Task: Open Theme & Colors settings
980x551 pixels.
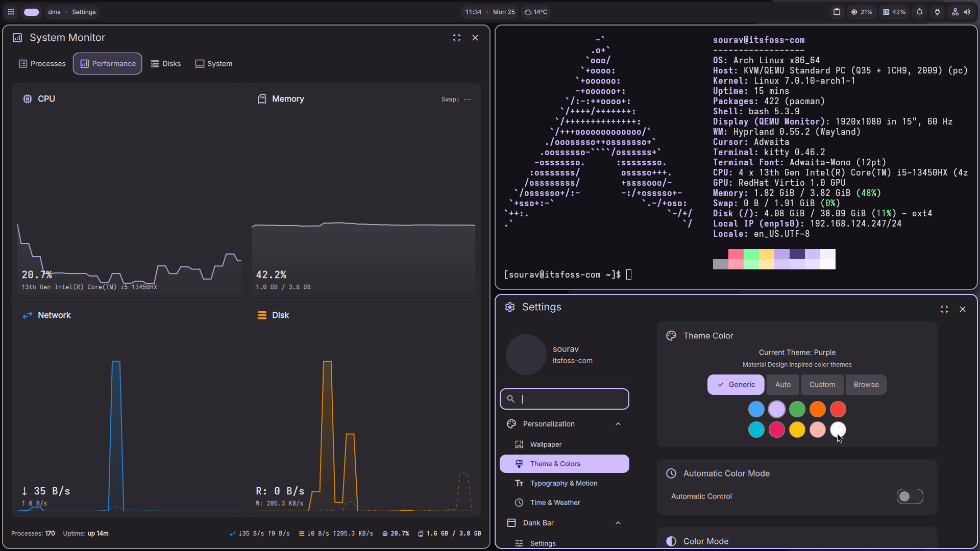Action: coord(565,464)
